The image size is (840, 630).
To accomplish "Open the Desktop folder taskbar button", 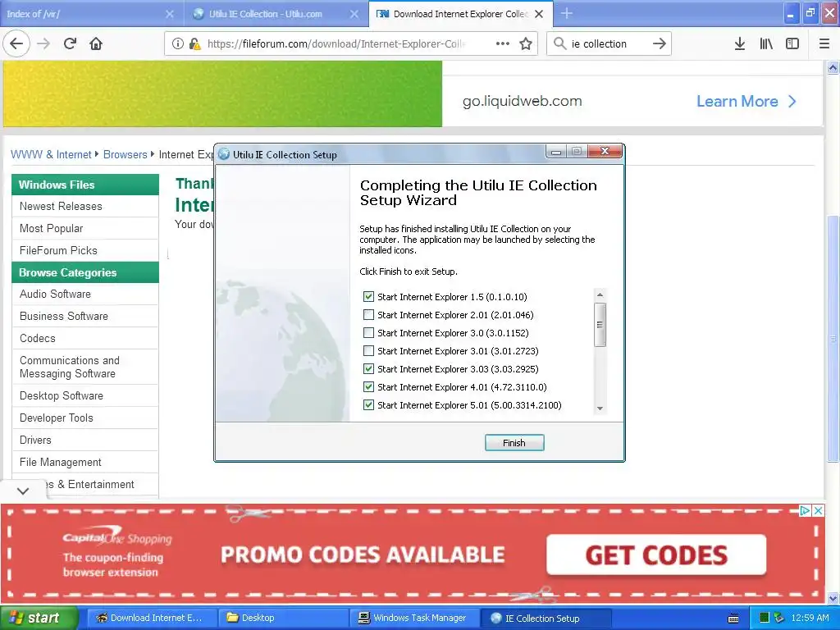I will (x=282, y=619).
